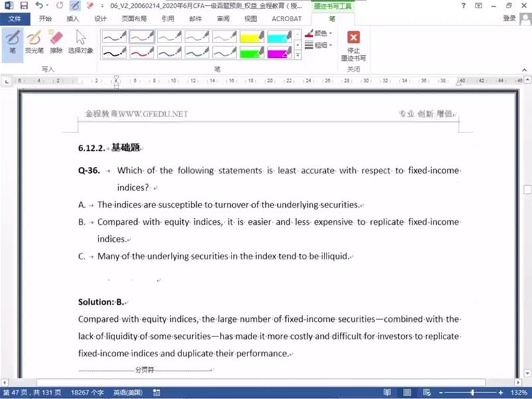Select the 笔 (Pens) ink tools tab

click(332, 19)
